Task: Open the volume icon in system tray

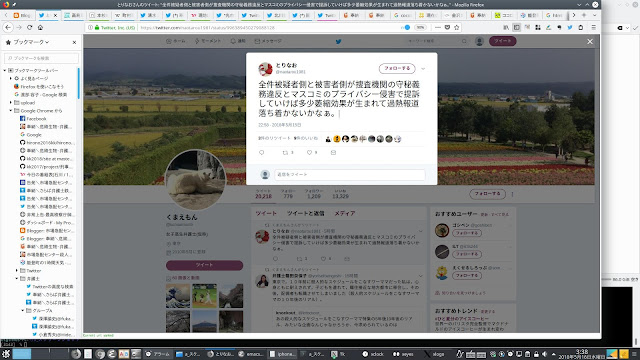Action: (x=544, y=354)
